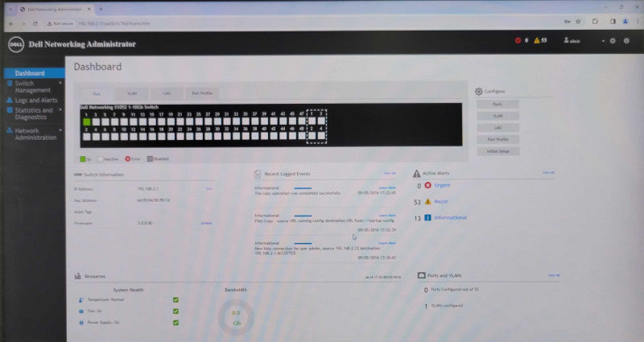Click the admin user icon in the header

[x=566, y=40]
